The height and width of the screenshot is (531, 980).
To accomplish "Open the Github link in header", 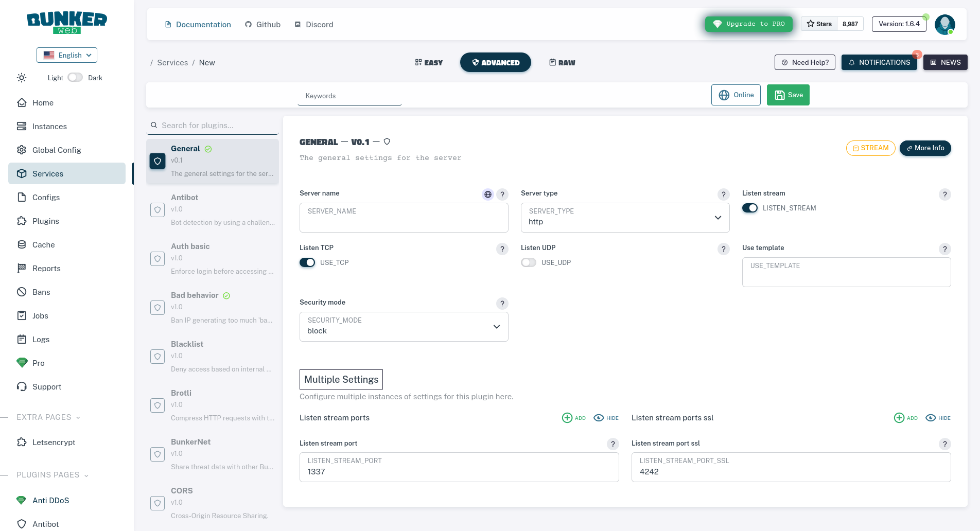I will [x=262, y=24].
